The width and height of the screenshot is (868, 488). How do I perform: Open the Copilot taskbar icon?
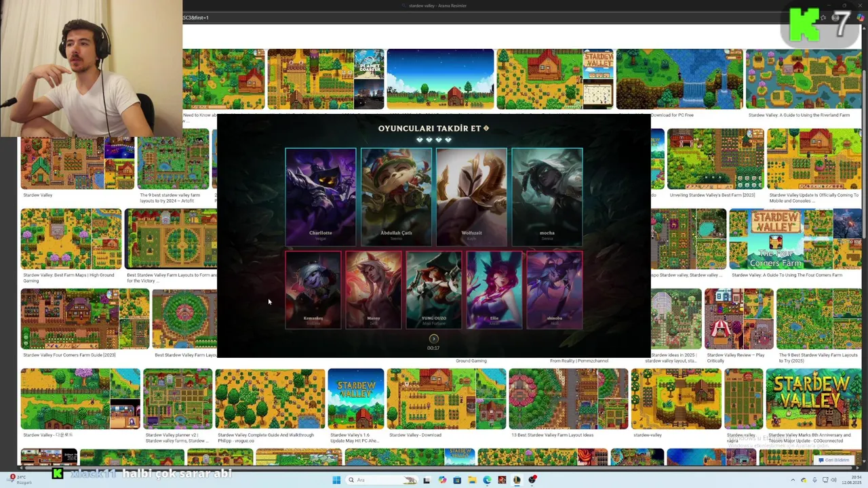442,480
